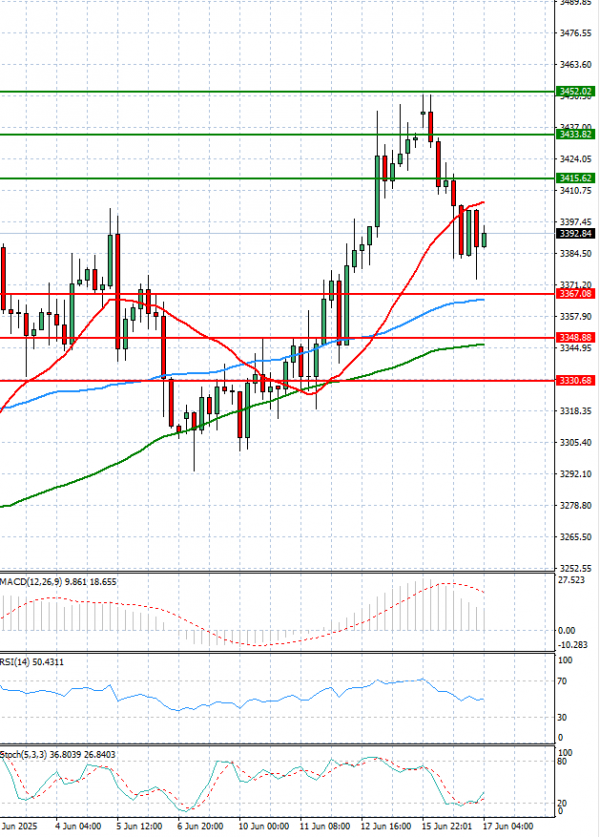Screen dimensions: 600x837
Task: Click the 15 Jun 22:01 time label
Action: pos(447,826)
